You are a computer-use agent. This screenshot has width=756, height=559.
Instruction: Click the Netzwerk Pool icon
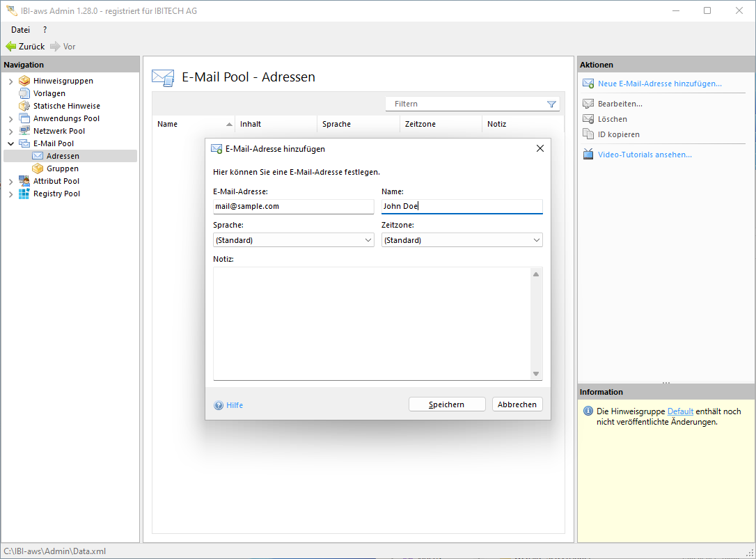pyautogui.click(x=24, y=131)
